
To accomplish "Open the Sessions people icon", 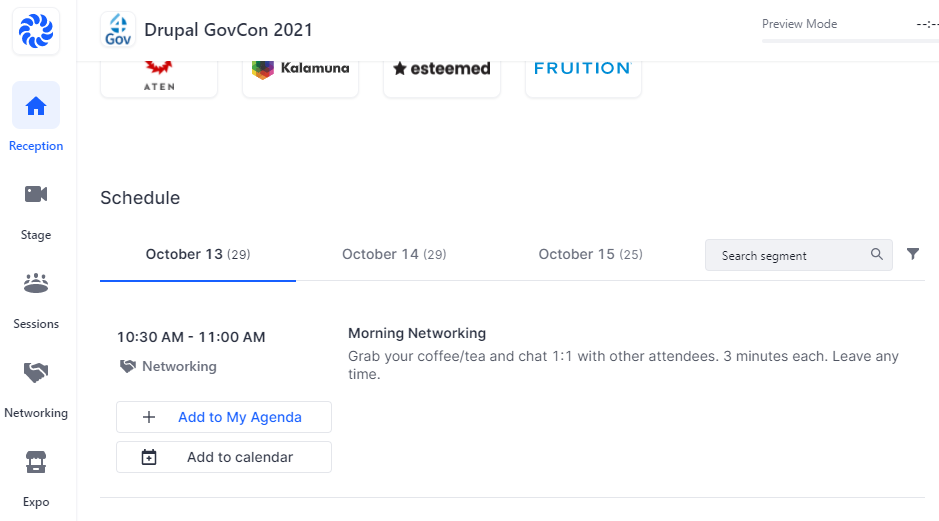I will click(x=36, y=284).
